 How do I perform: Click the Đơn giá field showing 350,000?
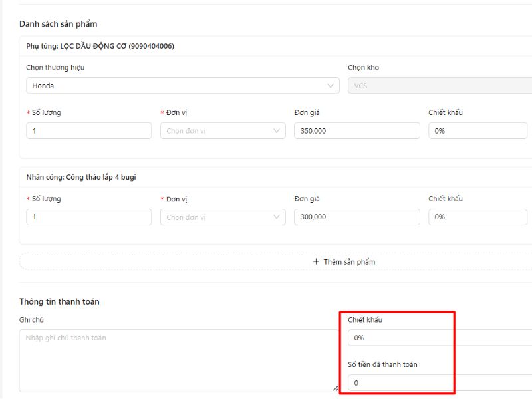[356, 131]
